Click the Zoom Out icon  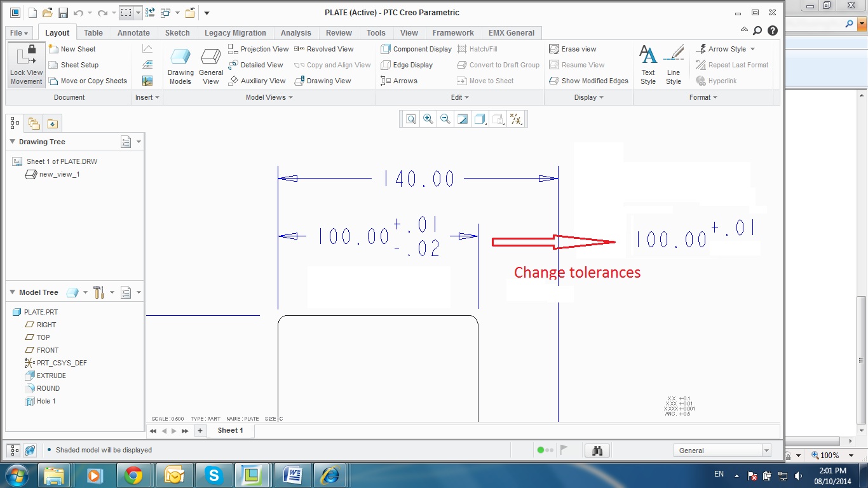(x=445, y=119)
